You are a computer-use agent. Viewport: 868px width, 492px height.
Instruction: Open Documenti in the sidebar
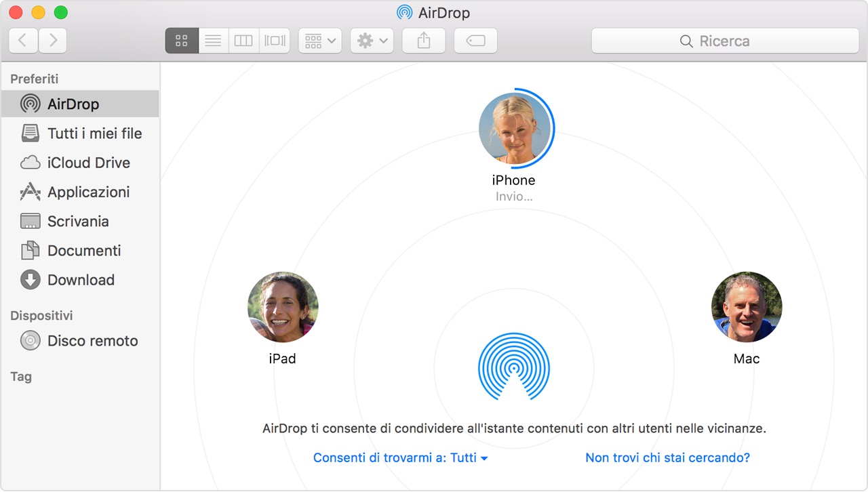(80, 251)
